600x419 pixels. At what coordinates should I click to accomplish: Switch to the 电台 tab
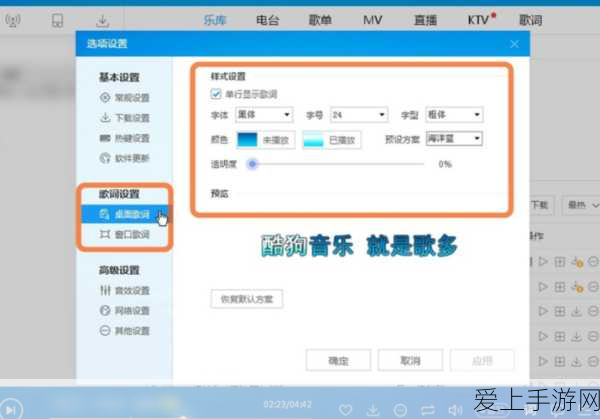[x=267, y=20]
